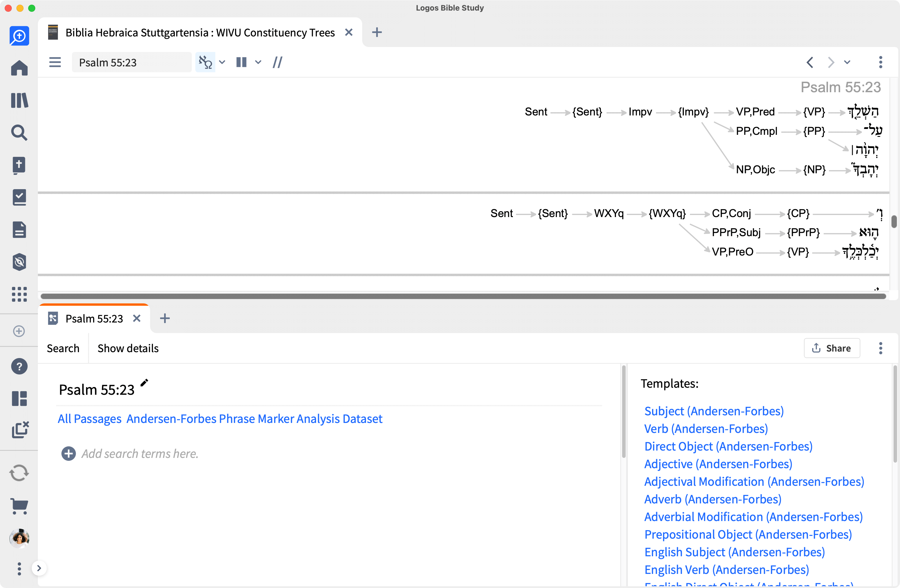Choose Adjectival Modification (Andersen-Forbes) template
This screenshot has width=900, height=588.
754,481
